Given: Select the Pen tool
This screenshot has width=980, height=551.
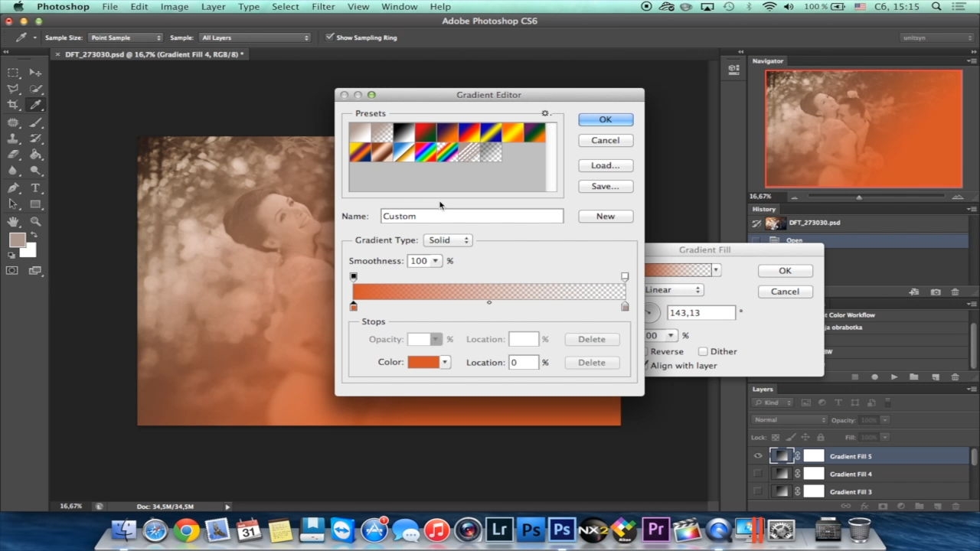Looking at the screenshot, I should click(14, 188).
